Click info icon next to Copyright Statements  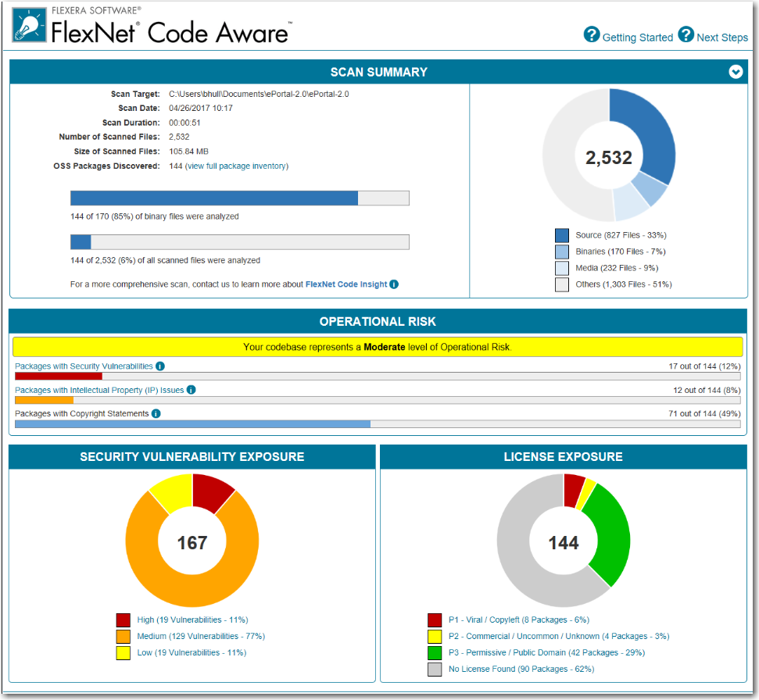[156, 413]
